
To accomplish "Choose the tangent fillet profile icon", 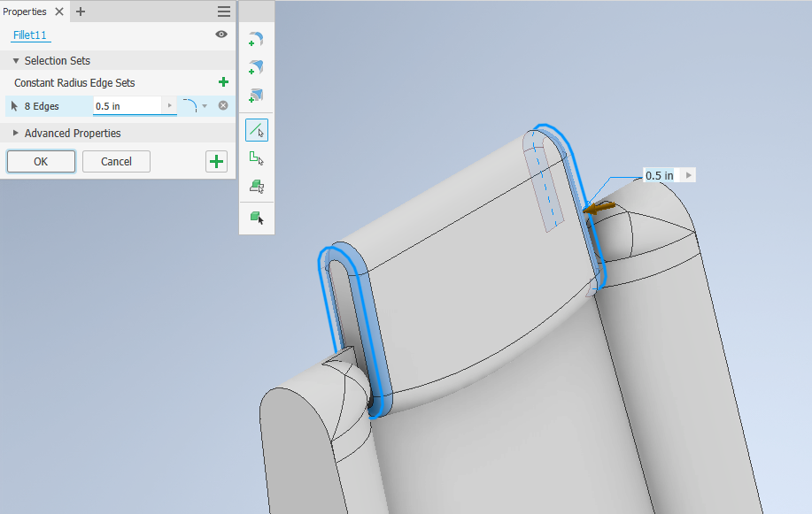I will (x=189, y=105).
